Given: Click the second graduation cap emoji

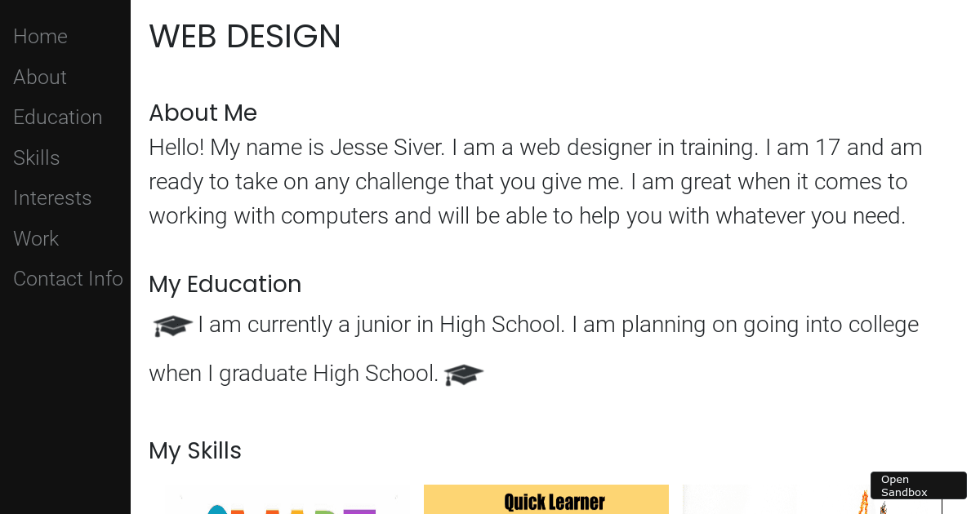Looking at the screenshot, I should (x=463, y=374).
